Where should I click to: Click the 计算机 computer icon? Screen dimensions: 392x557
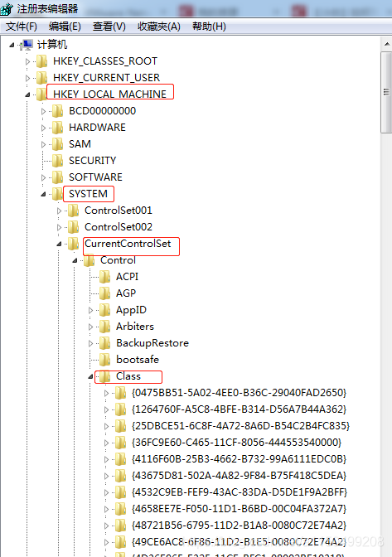[27, 45]
